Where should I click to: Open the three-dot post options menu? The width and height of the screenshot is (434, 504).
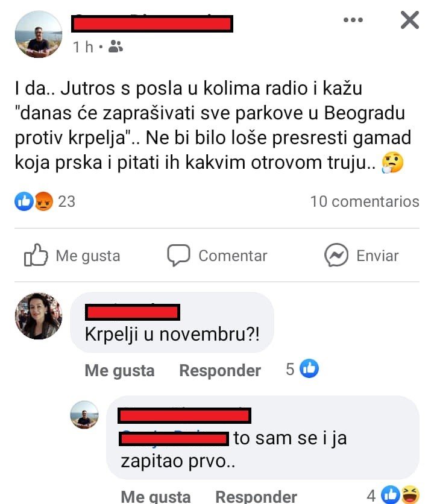pos(353,20)
